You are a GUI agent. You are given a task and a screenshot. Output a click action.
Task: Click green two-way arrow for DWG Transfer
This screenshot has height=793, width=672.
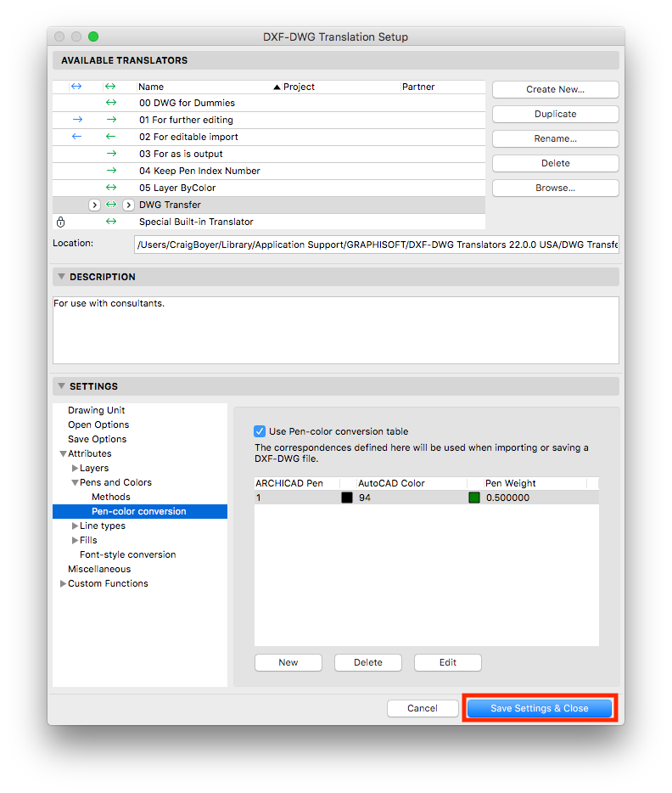tap(110, 205)
